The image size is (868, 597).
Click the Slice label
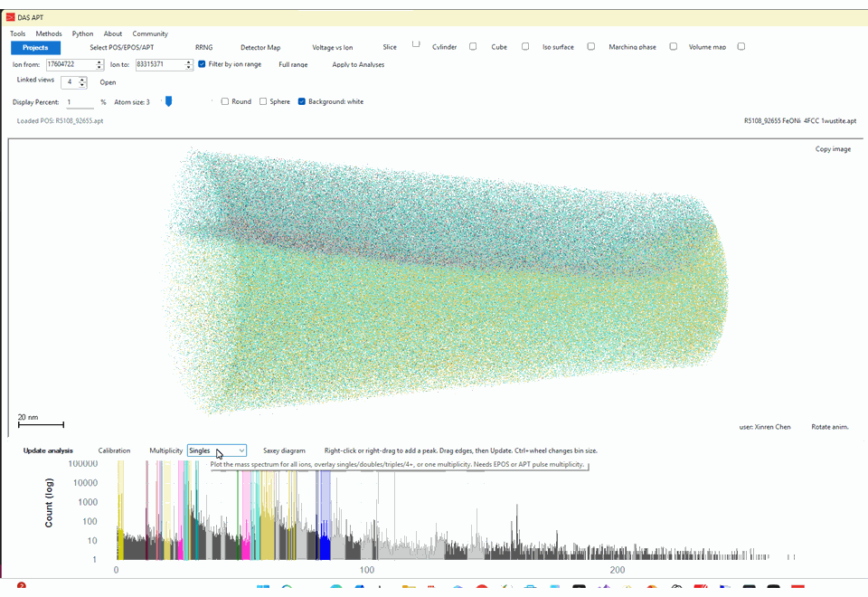(x=390, y=47)
